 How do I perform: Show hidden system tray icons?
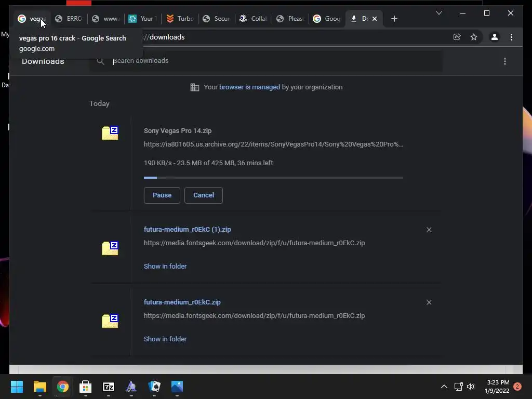pyautogui.click(x=444, y=387)
